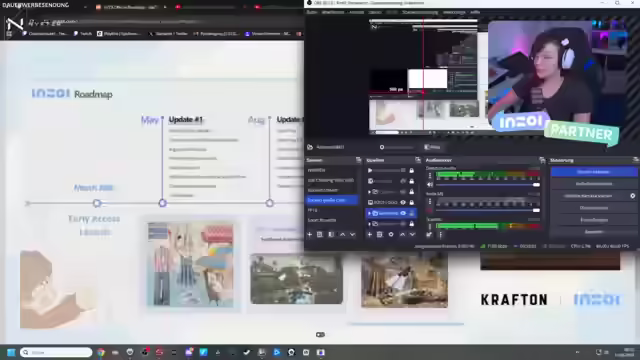This screenshot has height=360, width=640.
Task: Expand group source above window capture
Action: click(369, 192)
